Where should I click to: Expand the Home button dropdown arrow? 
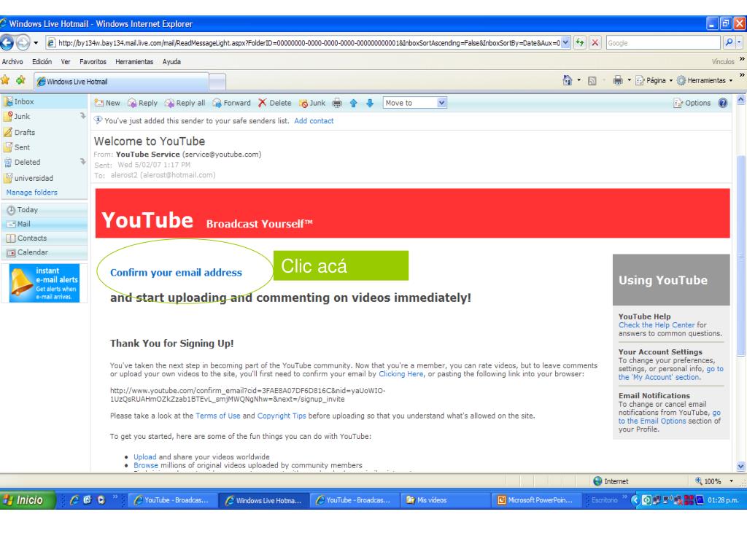click(x=578, y=80)
